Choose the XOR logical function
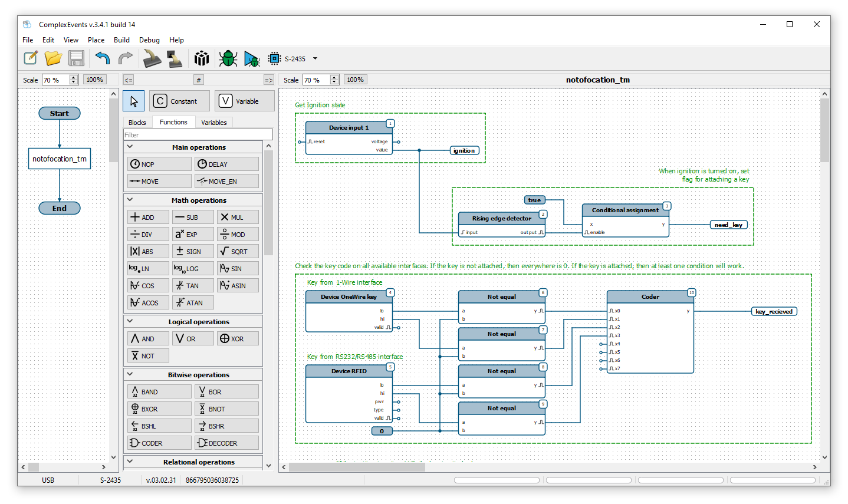Screen dimensions: 848x504 point(238,338)
